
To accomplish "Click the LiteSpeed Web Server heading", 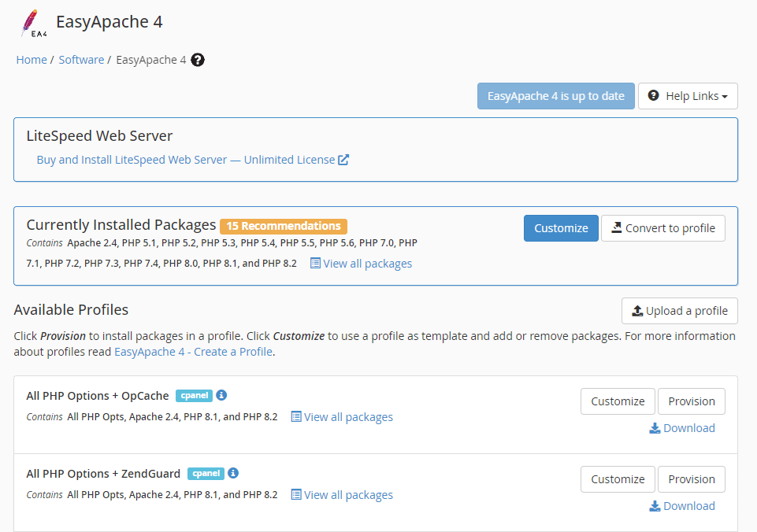I will [x=99, y=136].
